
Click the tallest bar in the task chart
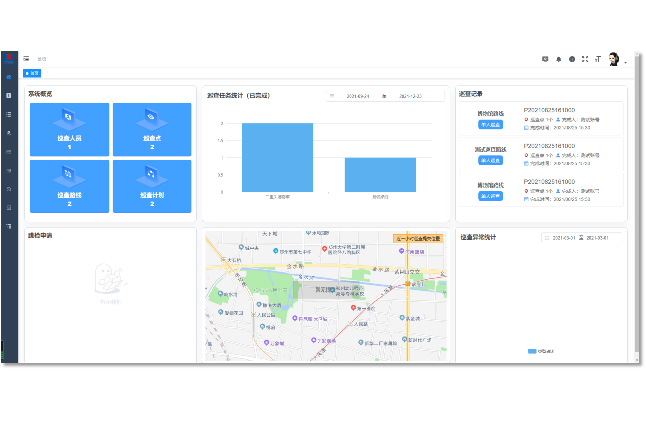point(277,157)
